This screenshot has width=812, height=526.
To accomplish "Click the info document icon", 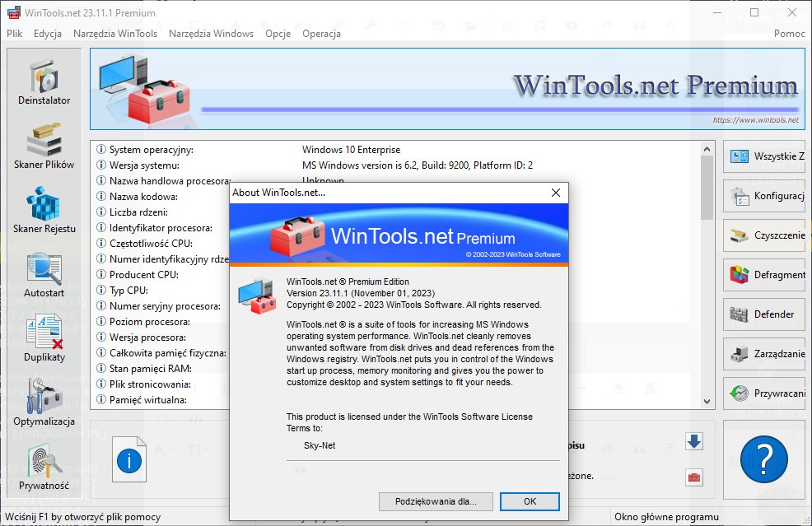I will point(129,459).
